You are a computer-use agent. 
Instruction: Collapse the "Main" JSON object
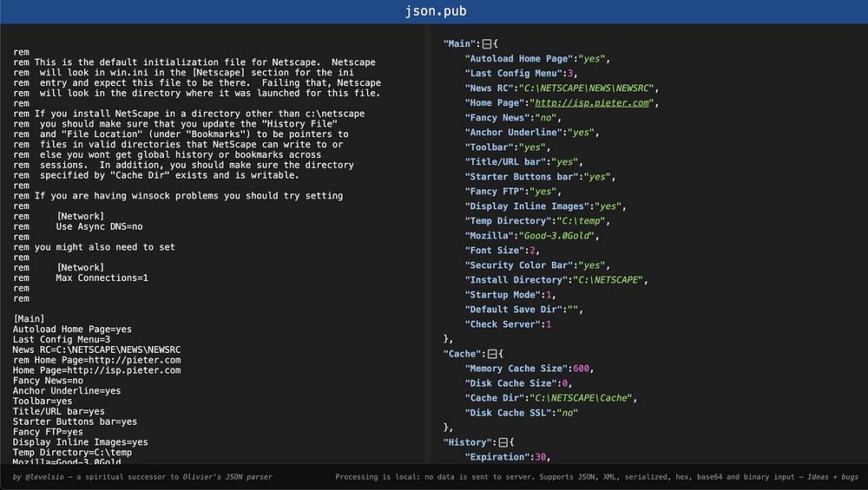tap(487, 43)
